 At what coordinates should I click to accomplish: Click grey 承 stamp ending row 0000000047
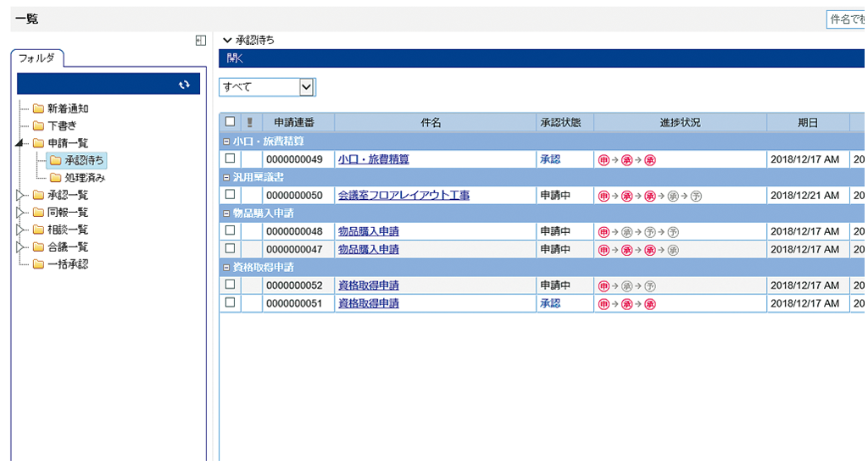[x=673, y=250]
